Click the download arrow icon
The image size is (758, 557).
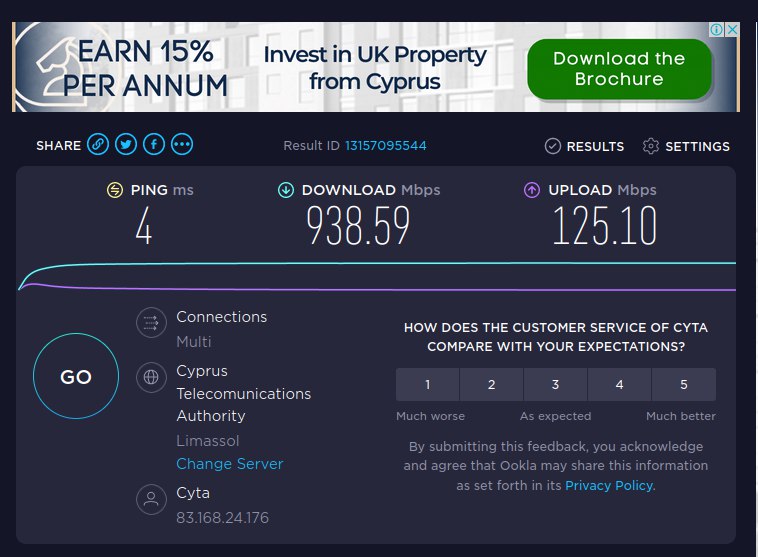(x=286, y=190)
